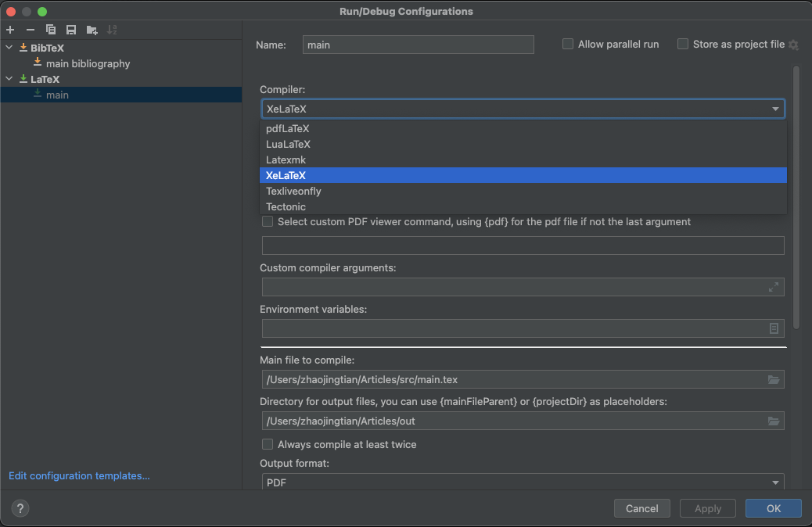Click the BibTeX category icon
The image size is (812, 527).
(x=23, y=48)
